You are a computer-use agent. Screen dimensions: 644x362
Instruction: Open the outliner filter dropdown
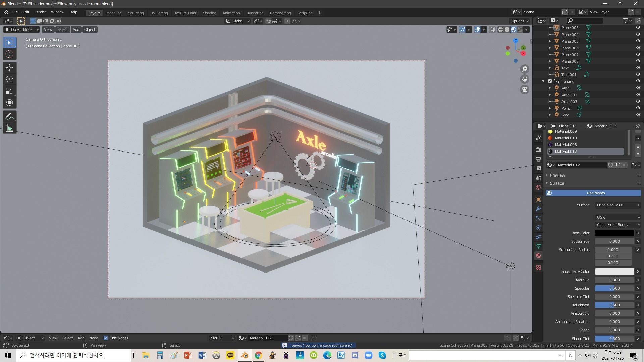627,21
